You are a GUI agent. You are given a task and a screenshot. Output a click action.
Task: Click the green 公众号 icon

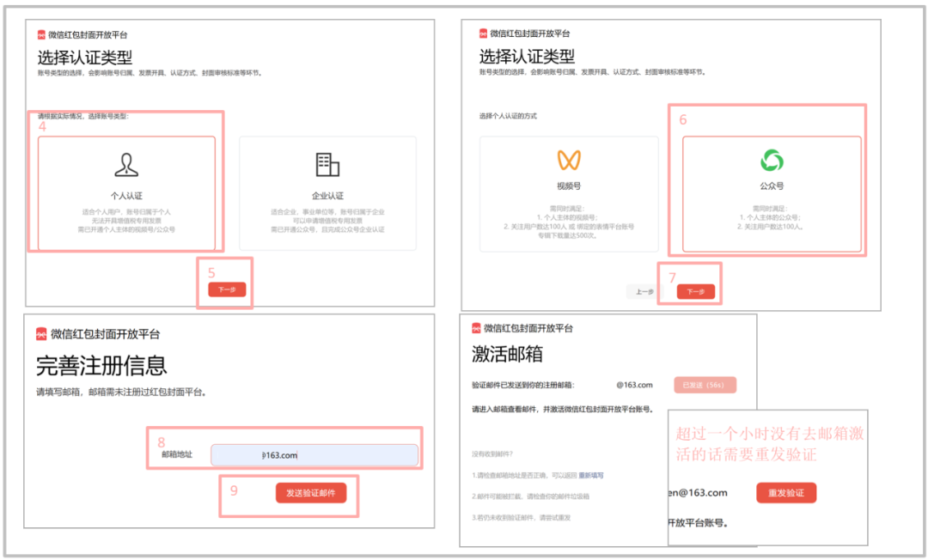[x=772, y=160]
